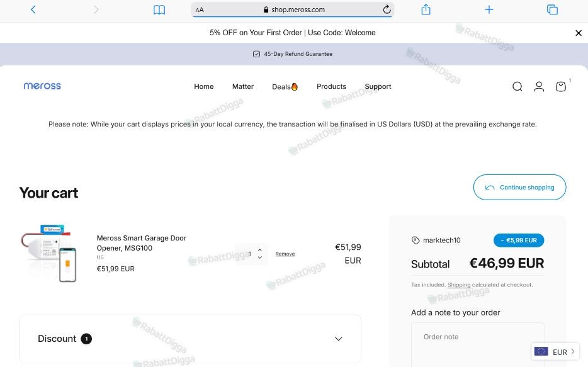Open the Products menu item
Image resolution: width=588 pixels, height=367 pixels.
coord(331,87)
